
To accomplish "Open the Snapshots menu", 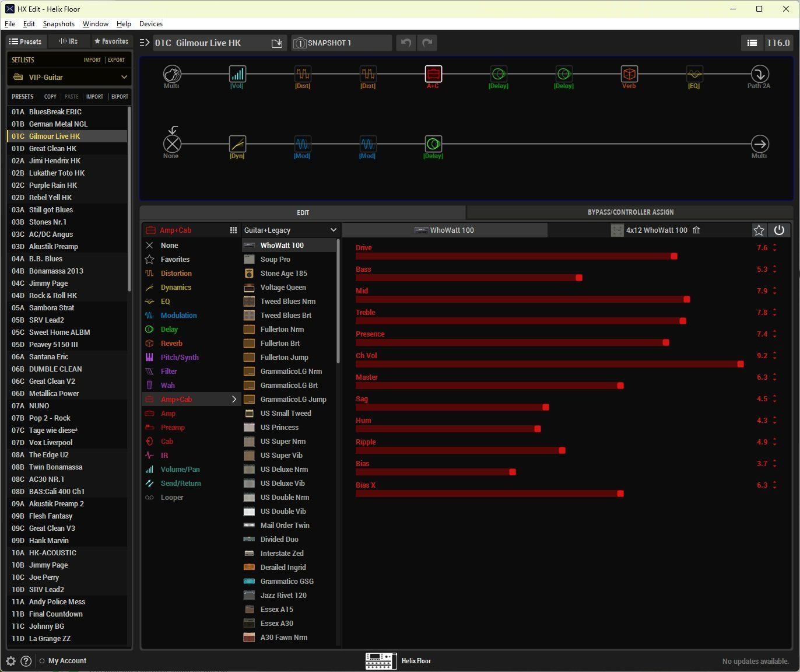I will point(59,24).
